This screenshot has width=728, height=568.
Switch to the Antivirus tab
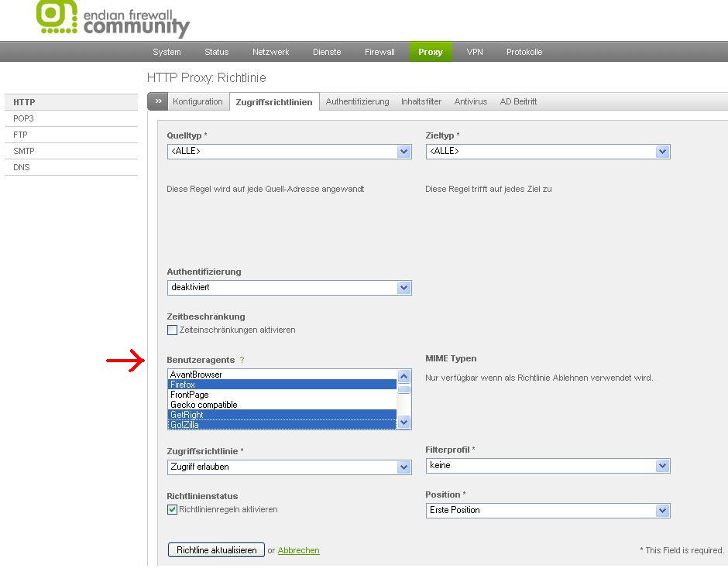click(x=471, y=101)
